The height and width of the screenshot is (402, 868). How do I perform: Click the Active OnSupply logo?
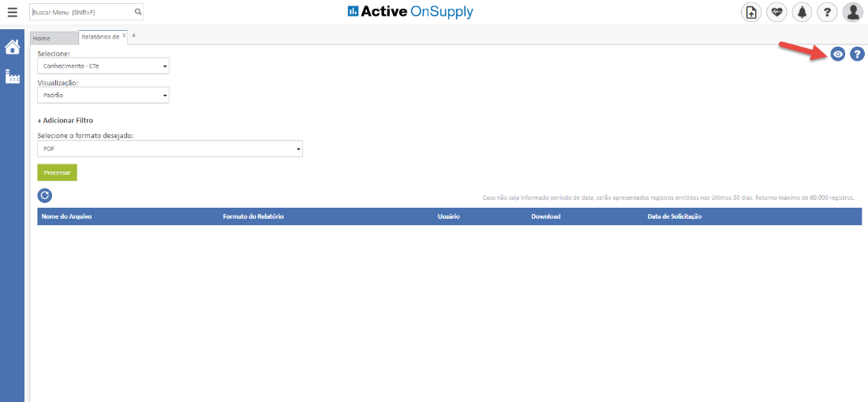(410, 12)
